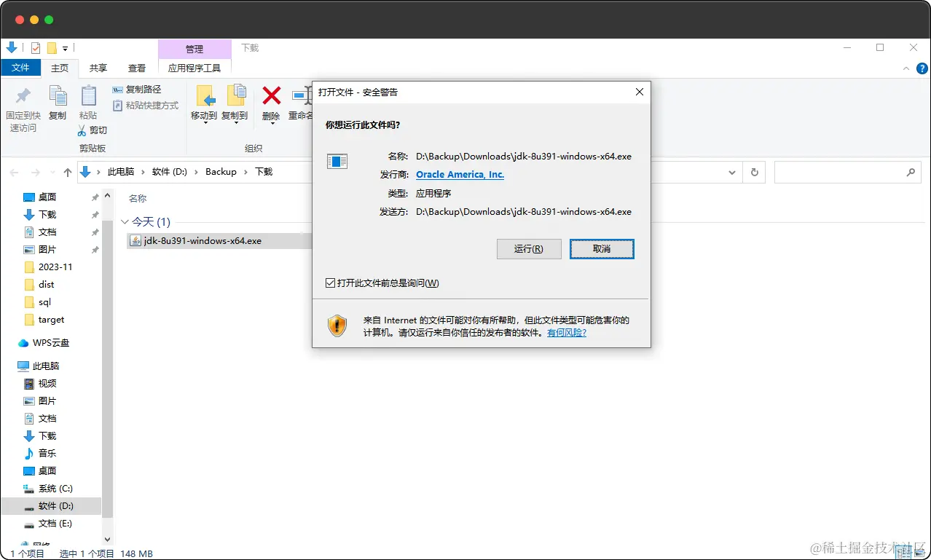Image resolution: width=931 pixels, height=560 pixels.
Task: Click the Copy icon in ribbon
Action: (58, 95)
